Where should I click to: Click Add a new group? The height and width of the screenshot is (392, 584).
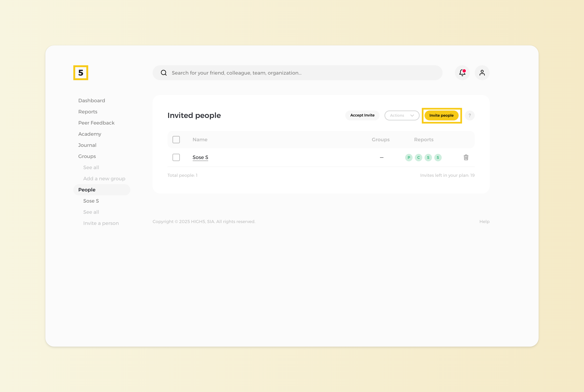click(104, 178)
